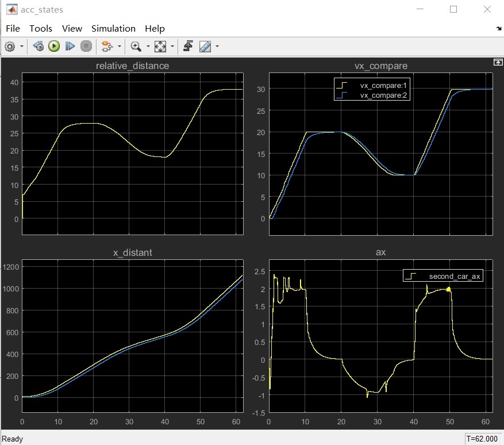Click the relative_distance plot title
504x445 pixels.
pyautogui.click(x=132, y=66)
